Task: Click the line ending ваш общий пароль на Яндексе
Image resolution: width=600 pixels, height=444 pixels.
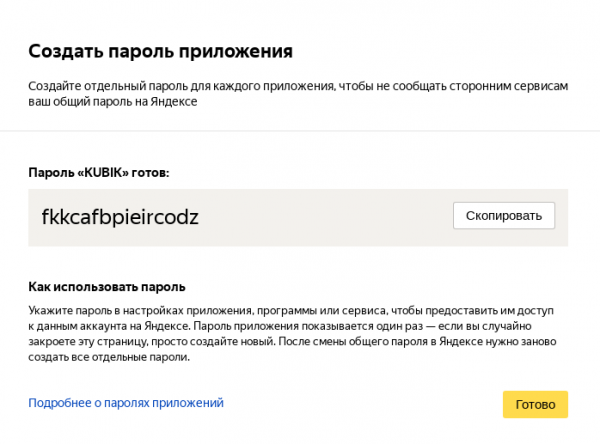Action: (114, 101)
